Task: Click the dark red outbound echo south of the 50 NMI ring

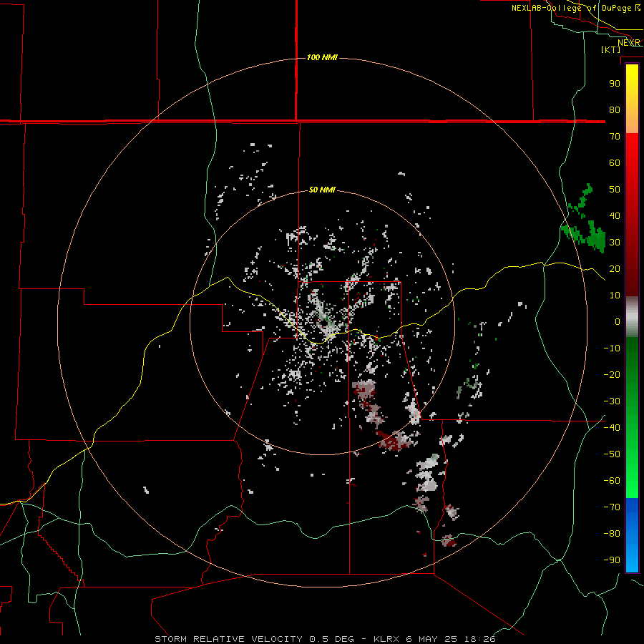Action: 392,441
